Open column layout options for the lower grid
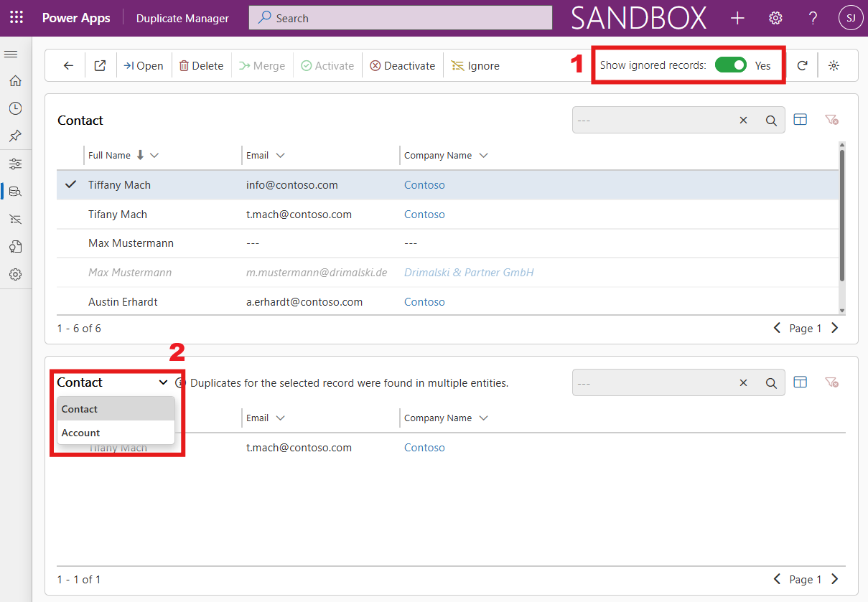 tap(801, 382)
